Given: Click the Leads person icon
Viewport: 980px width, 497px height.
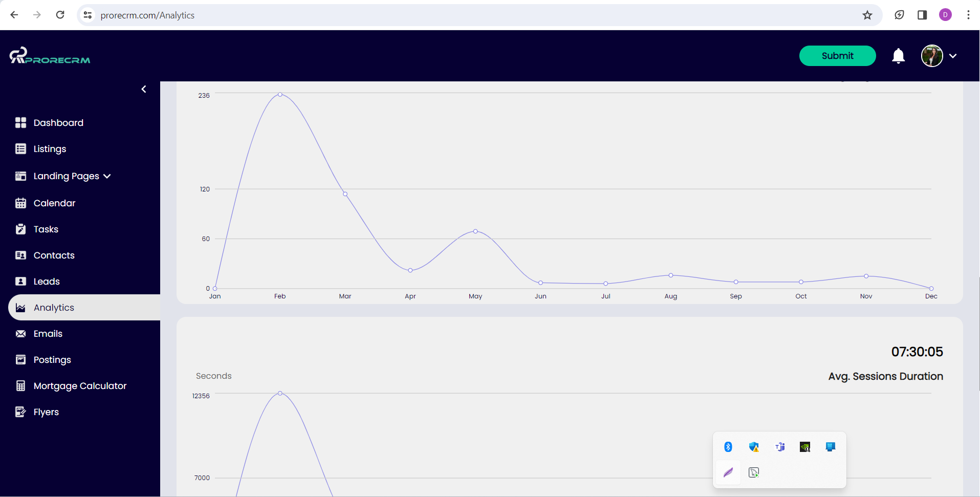Looking at the screenshot, I should pos(20,282).
